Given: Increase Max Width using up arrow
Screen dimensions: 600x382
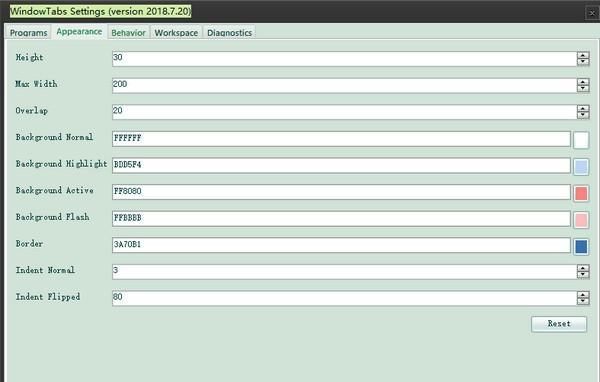Looking at the screenshot, I should pos(583,82).
